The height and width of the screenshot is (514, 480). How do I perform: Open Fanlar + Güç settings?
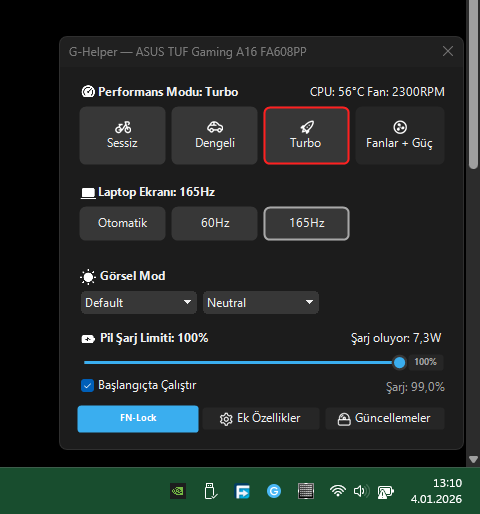[400, 135]
